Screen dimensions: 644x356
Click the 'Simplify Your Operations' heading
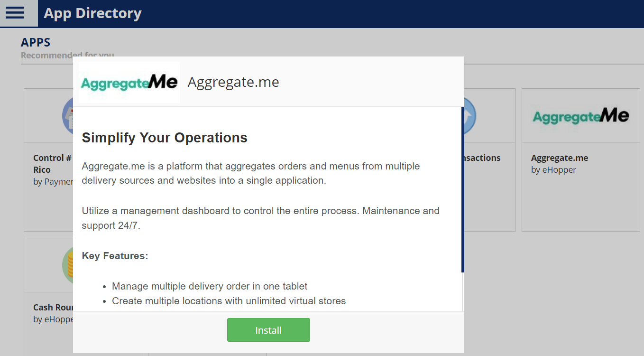[x=165, y=138]
